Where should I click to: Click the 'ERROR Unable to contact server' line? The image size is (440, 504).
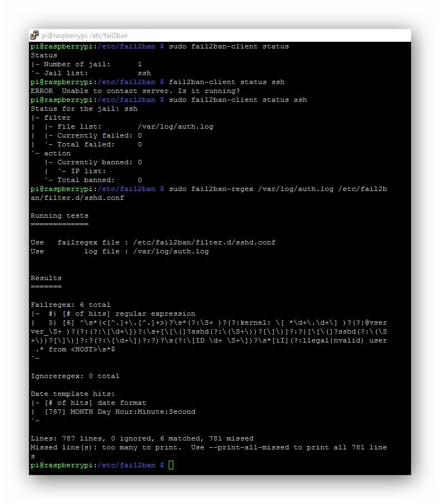click(x=135, y=91)
